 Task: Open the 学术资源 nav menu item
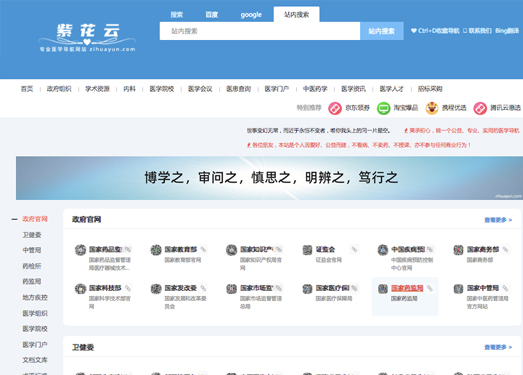(x=97, y=89)
